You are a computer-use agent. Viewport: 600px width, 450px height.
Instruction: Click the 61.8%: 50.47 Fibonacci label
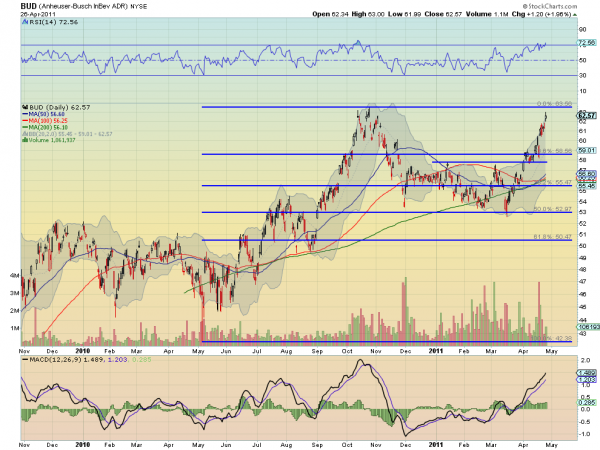pos(553,237)
